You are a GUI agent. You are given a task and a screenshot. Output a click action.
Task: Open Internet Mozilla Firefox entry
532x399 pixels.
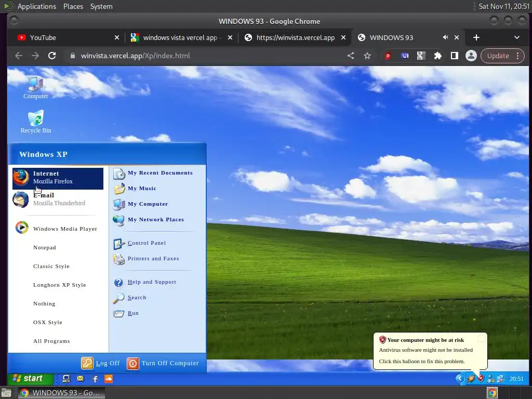(x=58, y=178)
